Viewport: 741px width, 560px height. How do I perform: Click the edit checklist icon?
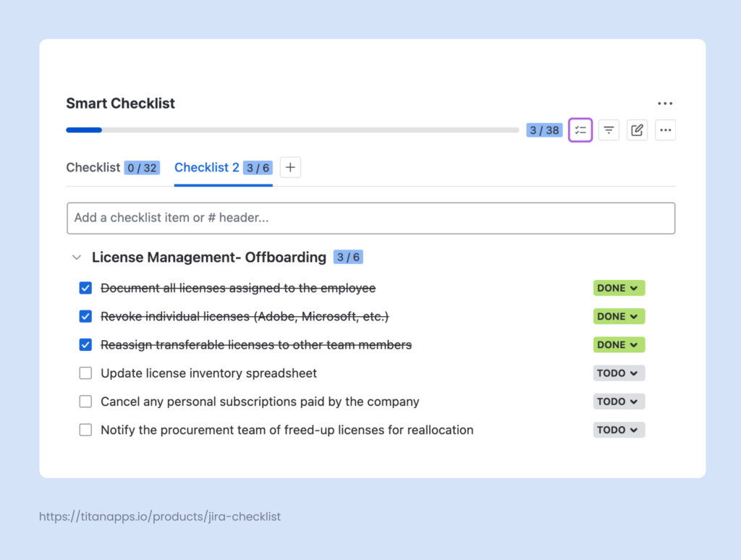pyautogui.click(x=637, y=130)
